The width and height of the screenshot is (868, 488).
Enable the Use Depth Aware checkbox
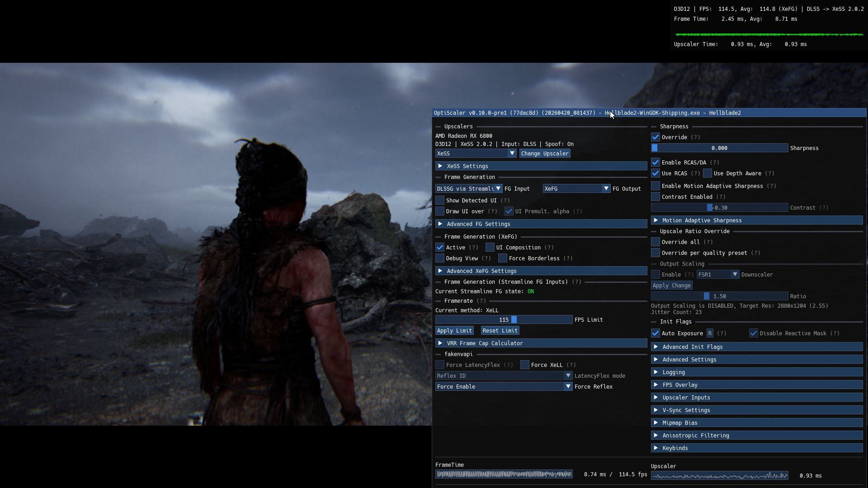click(x=708, y=174)
